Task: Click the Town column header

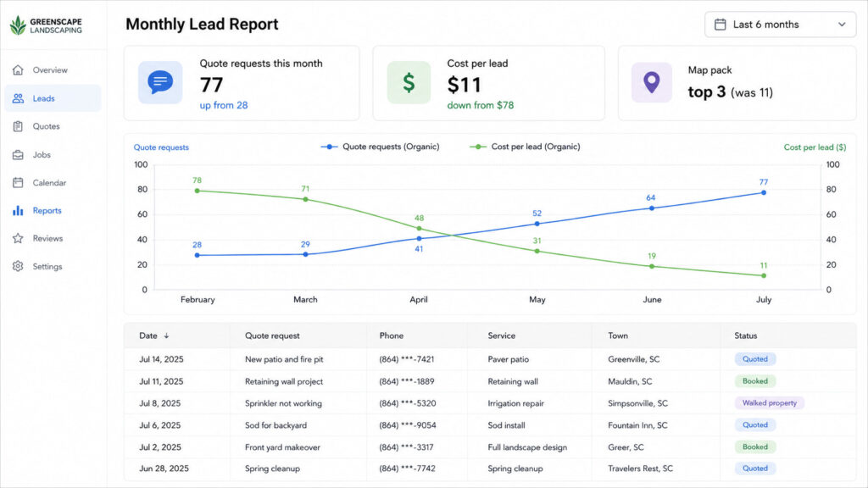Action: (618, 335)
